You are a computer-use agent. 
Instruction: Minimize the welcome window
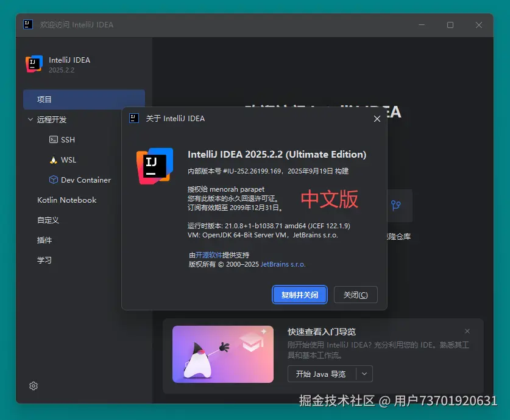422,25
